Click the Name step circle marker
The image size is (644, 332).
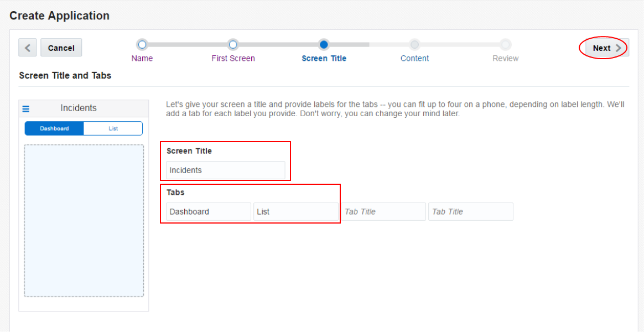pos(142,44)
